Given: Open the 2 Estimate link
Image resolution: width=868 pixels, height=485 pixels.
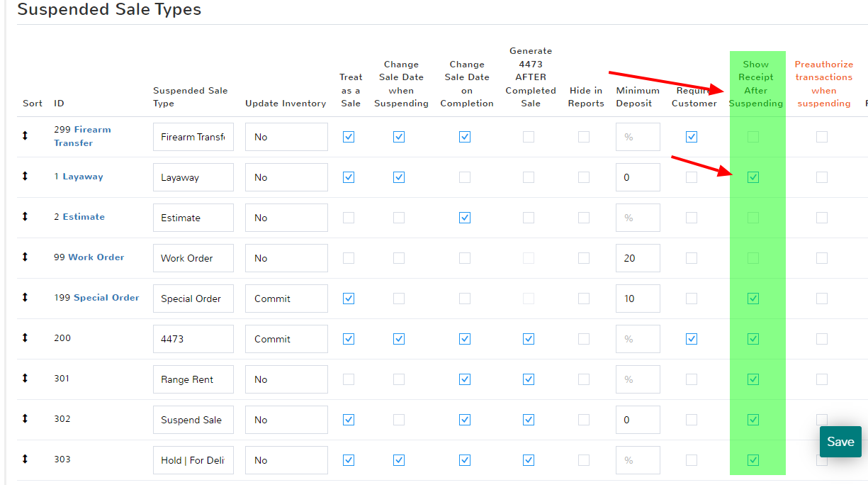Looking at the screenshot, I should [x=79, y=217].
